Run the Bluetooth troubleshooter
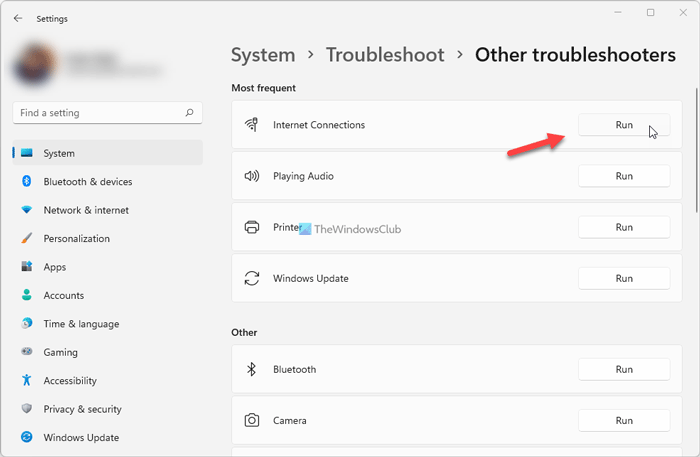This screenshot has width=700, height=457. point(624,369)
